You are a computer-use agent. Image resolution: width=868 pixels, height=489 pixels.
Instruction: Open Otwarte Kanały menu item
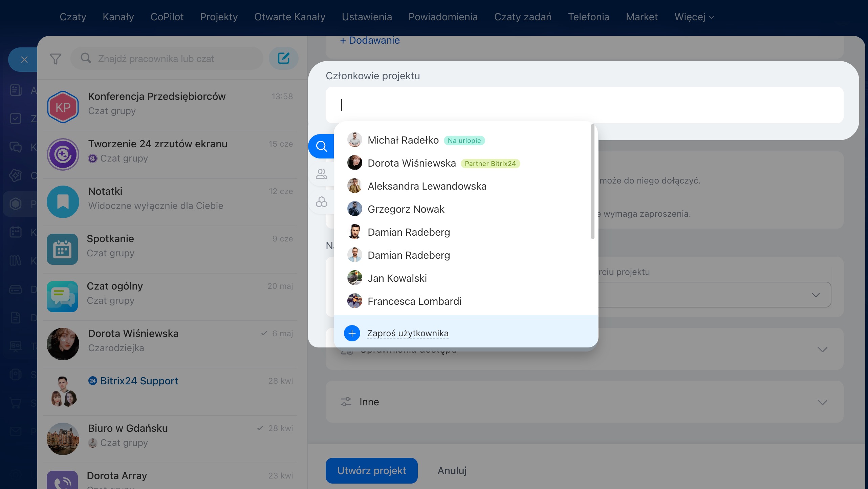tap(290, 17)
